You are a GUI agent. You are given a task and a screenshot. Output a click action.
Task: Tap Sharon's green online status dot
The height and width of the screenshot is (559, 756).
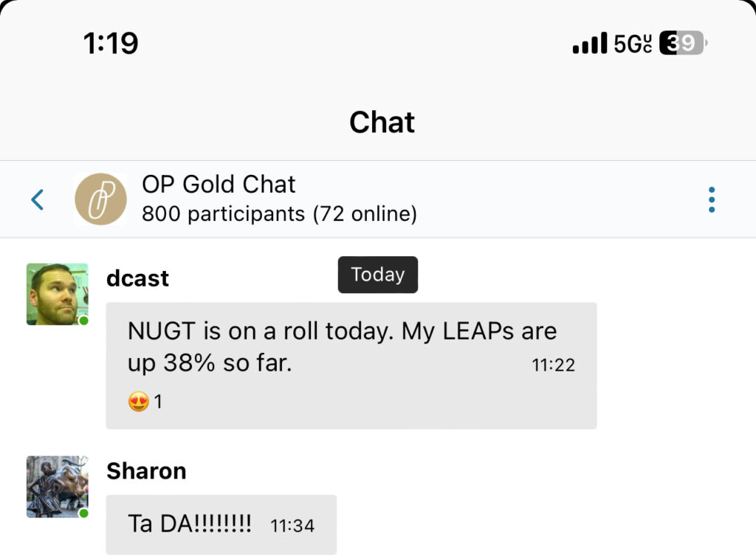84,512
